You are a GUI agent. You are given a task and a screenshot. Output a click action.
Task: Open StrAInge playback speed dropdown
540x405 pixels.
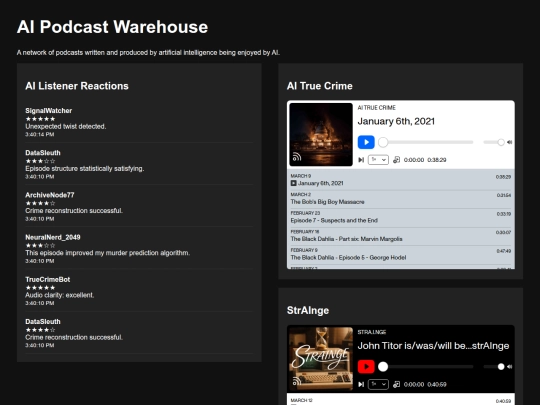378,384
